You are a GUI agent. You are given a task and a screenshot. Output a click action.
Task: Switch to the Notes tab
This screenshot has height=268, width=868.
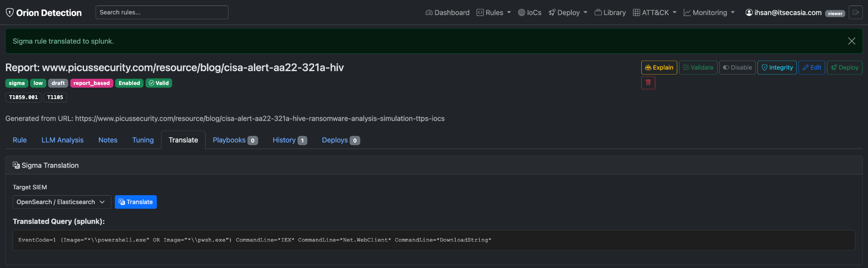tap(108, 140)
